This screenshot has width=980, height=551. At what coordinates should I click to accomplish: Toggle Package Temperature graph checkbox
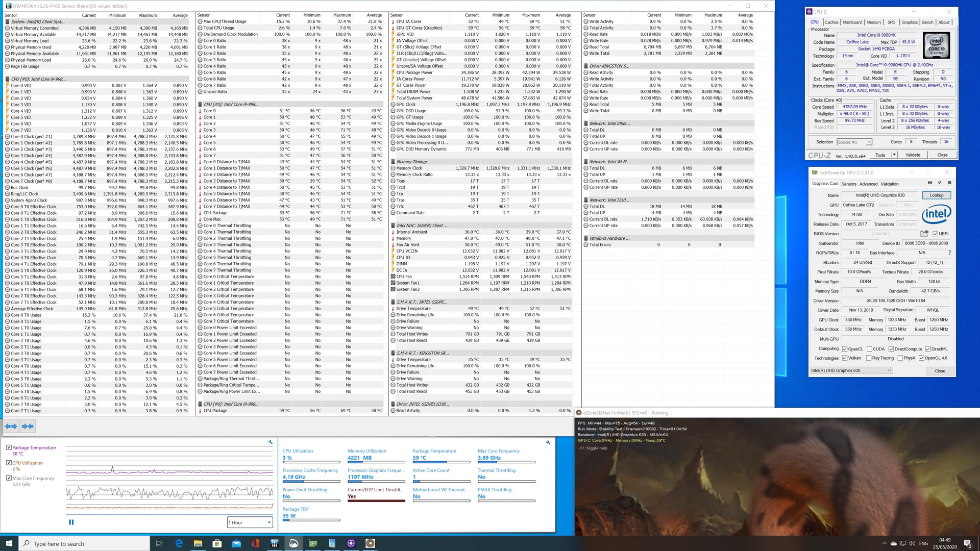tap(9, 447)
